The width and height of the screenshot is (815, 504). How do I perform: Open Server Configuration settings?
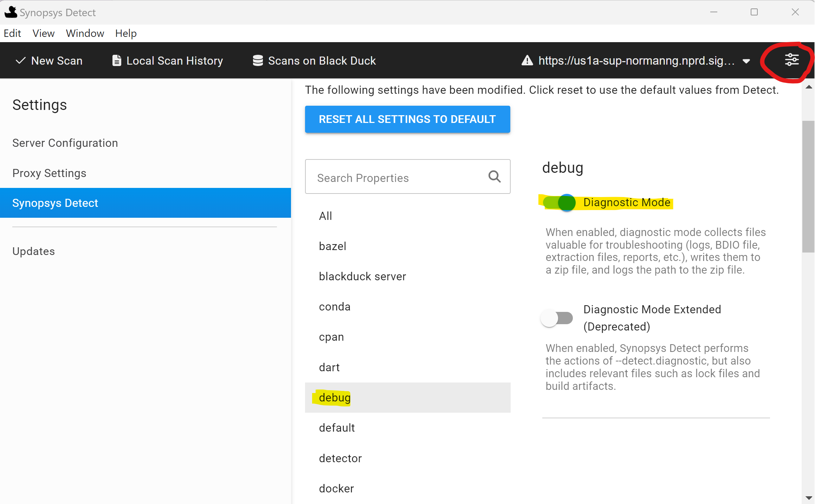pos(65,143)
